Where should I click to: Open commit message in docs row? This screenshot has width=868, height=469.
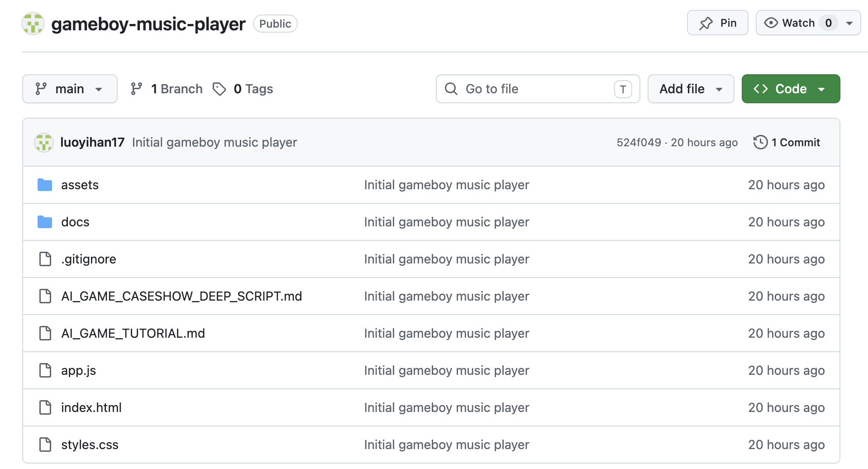(x=447, y=222)
